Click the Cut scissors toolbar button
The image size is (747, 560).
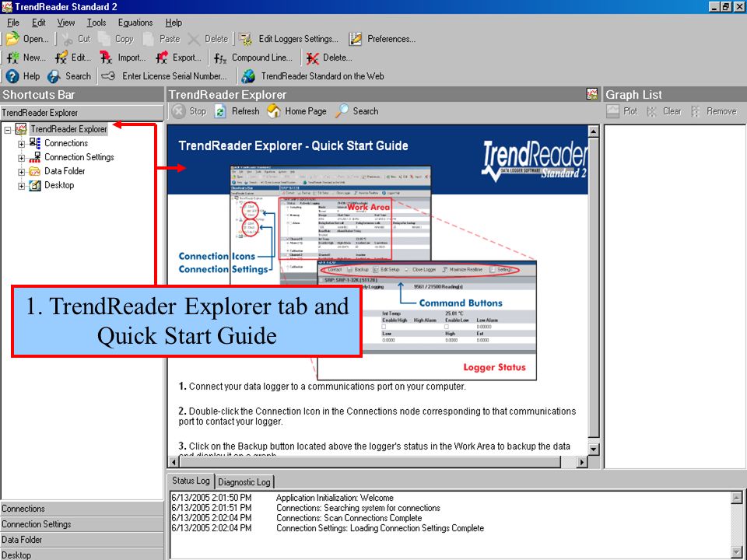(x=76, y=39)
